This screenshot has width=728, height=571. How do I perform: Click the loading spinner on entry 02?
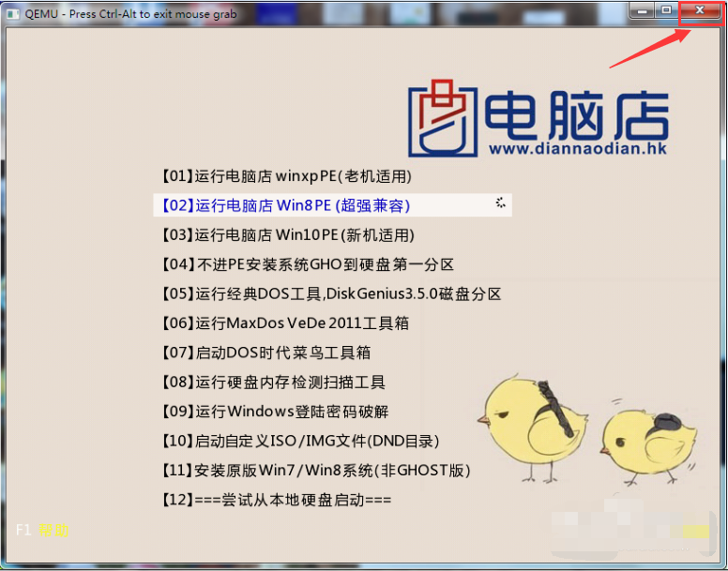coord(501,203)
